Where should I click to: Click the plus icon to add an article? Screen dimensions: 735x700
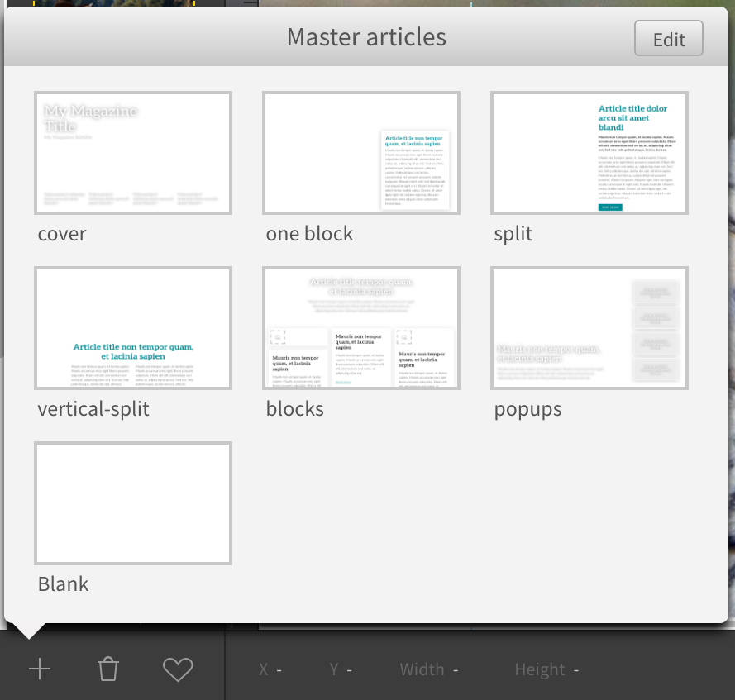click(x=39, y=669)
